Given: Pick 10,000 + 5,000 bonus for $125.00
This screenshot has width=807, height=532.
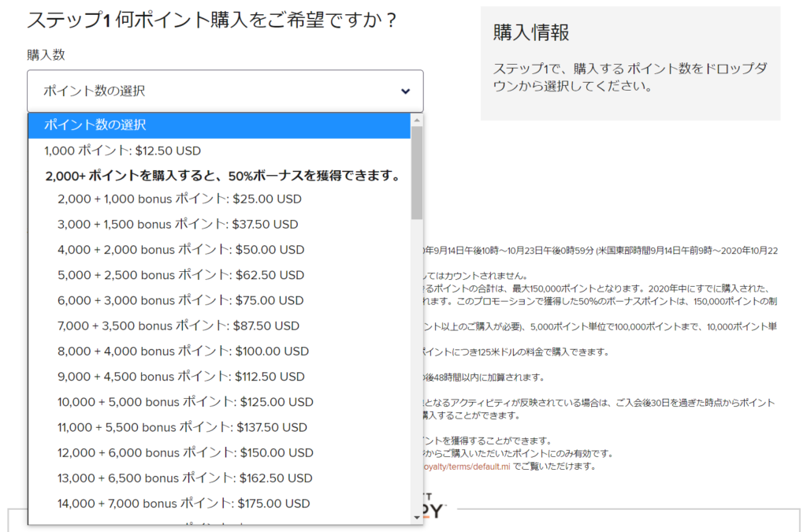Looking at the screenshot, I should coord(186,402).
